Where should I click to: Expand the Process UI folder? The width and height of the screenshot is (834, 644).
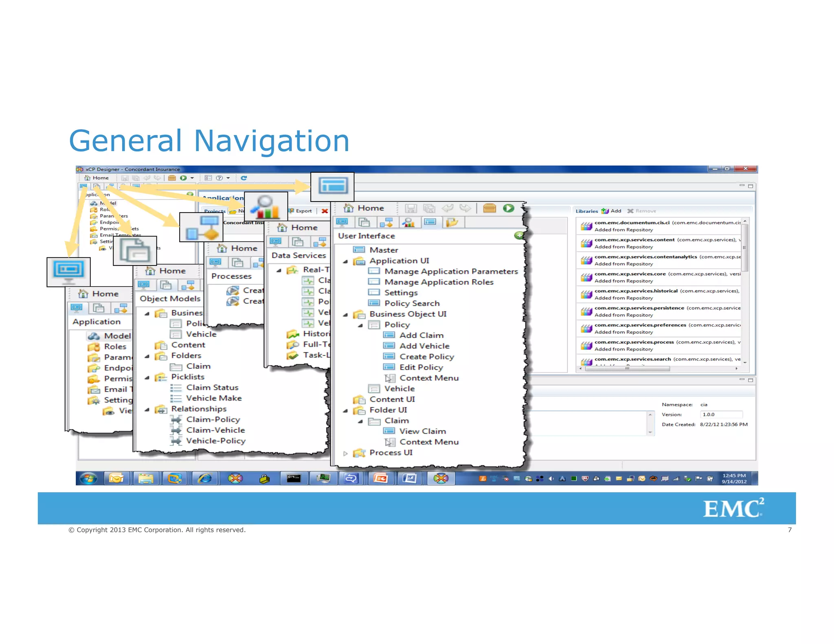(345, 453)
